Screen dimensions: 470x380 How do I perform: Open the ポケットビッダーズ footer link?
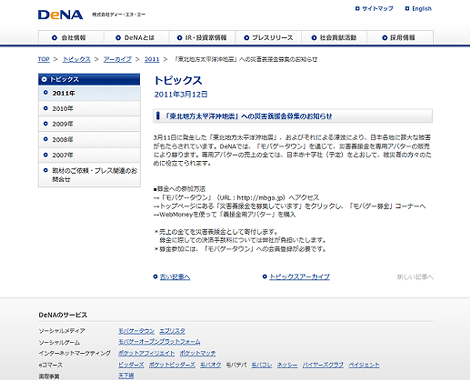[x=172, y=365]
